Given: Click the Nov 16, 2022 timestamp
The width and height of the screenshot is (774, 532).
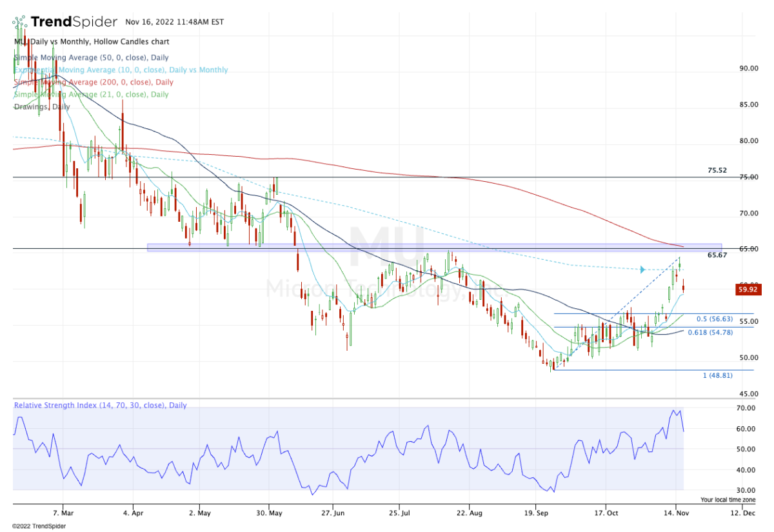Looking at the screenshot, I should pos(173,21).
